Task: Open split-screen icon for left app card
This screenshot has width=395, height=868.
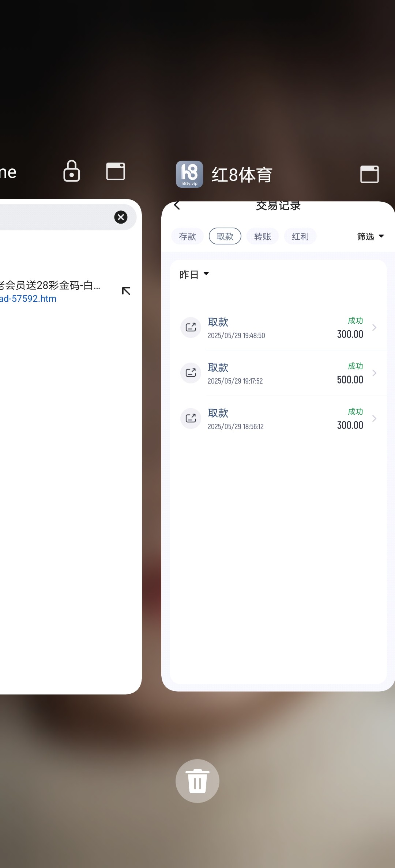Action: coord(116,171)
